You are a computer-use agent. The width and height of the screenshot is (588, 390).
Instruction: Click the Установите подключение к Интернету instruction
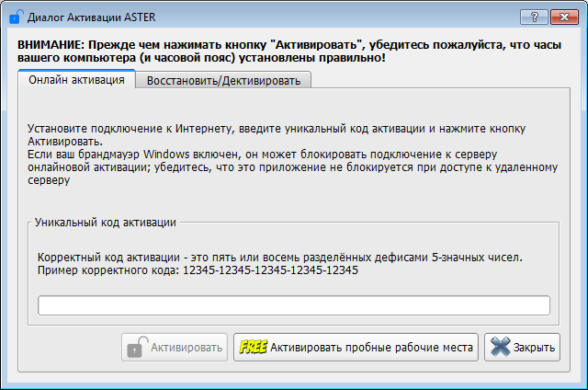pyautogui.click(x=277, y=135)
